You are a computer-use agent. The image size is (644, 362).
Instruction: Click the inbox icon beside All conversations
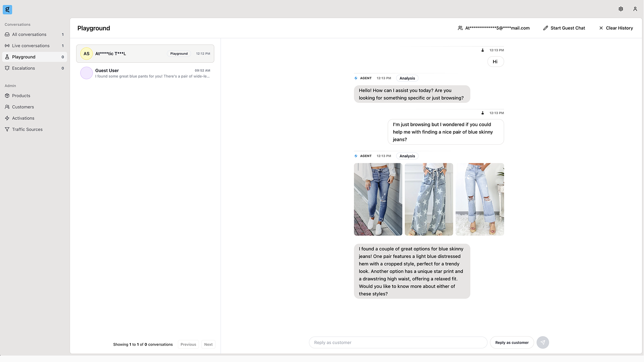coord(7,35)
